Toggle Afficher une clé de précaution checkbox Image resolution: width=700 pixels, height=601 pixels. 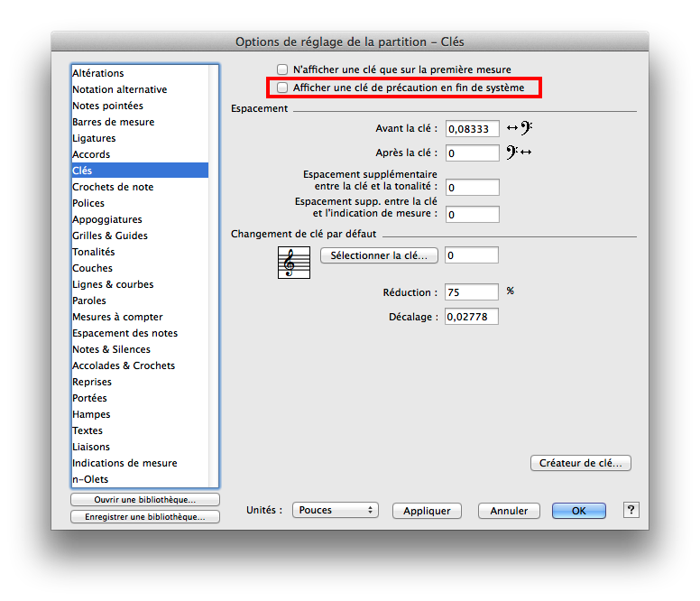283,88
